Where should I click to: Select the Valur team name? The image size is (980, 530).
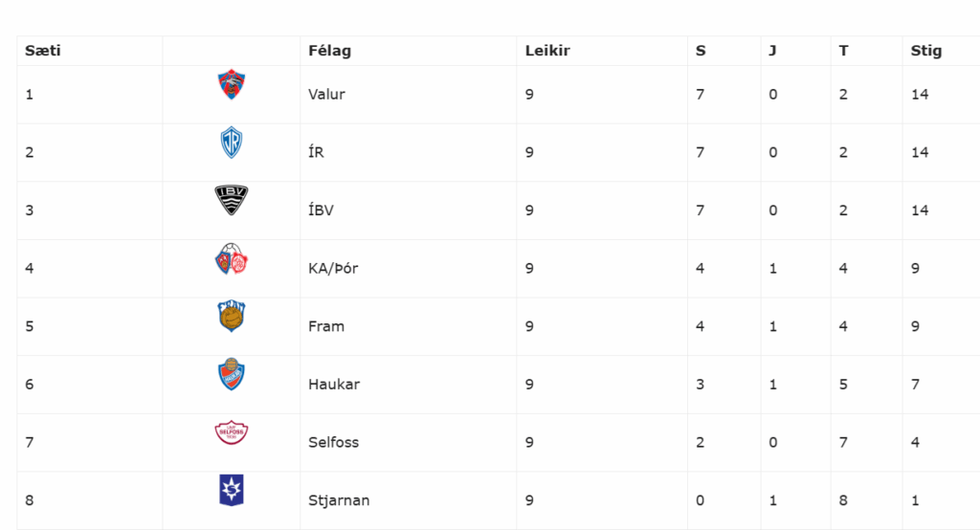tap(326, 95)
